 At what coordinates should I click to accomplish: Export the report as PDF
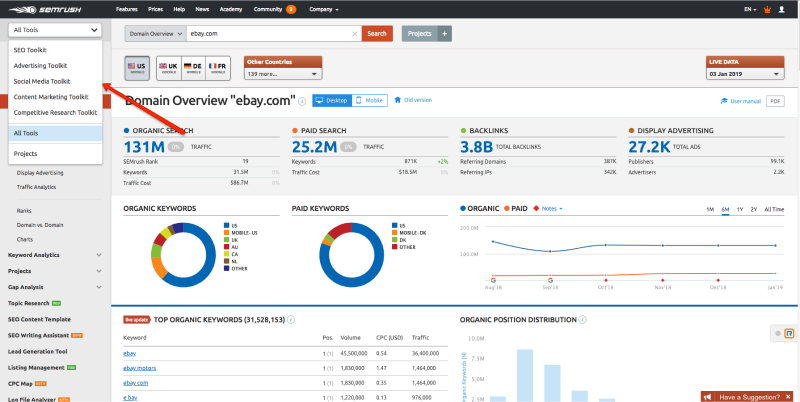(x=775, y=101)
